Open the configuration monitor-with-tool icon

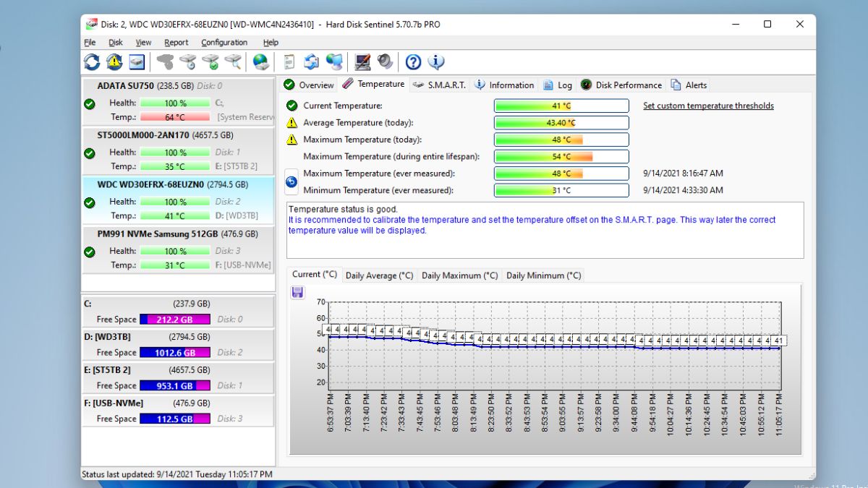pyautogui.click(x=363, y=61)
